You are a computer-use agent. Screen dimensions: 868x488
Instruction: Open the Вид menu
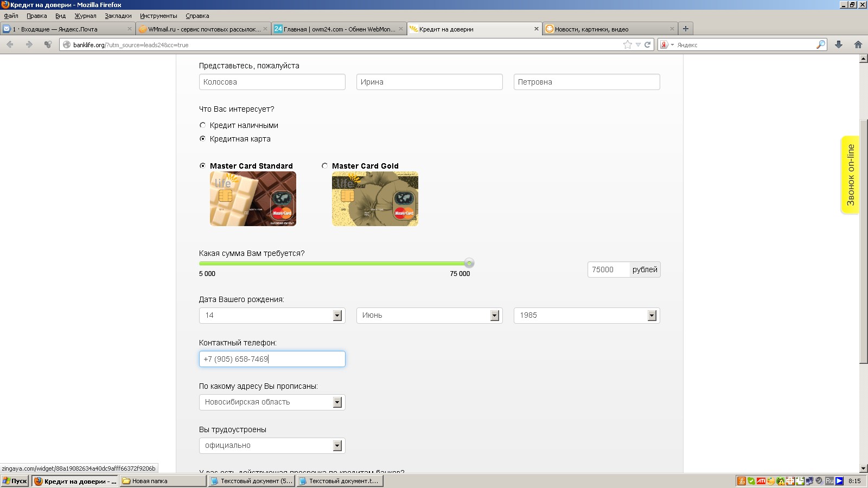[60, 16]
